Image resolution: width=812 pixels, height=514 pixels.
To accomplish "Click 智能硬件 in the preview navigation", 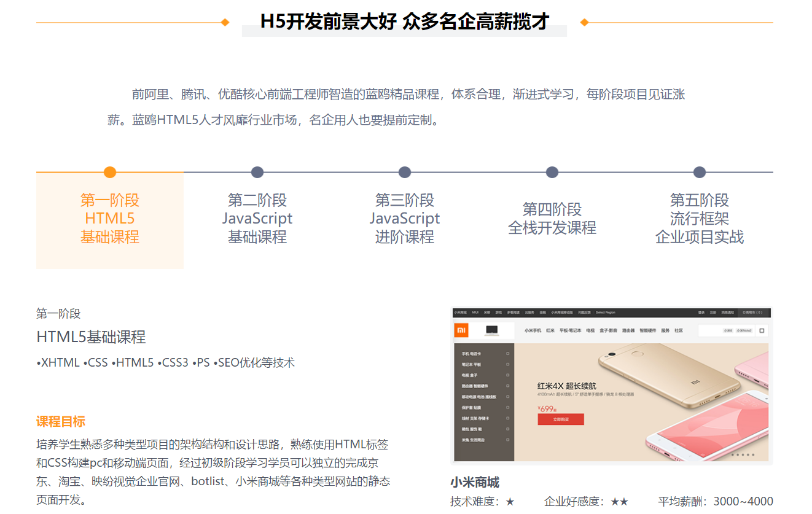I will (648, 330).
